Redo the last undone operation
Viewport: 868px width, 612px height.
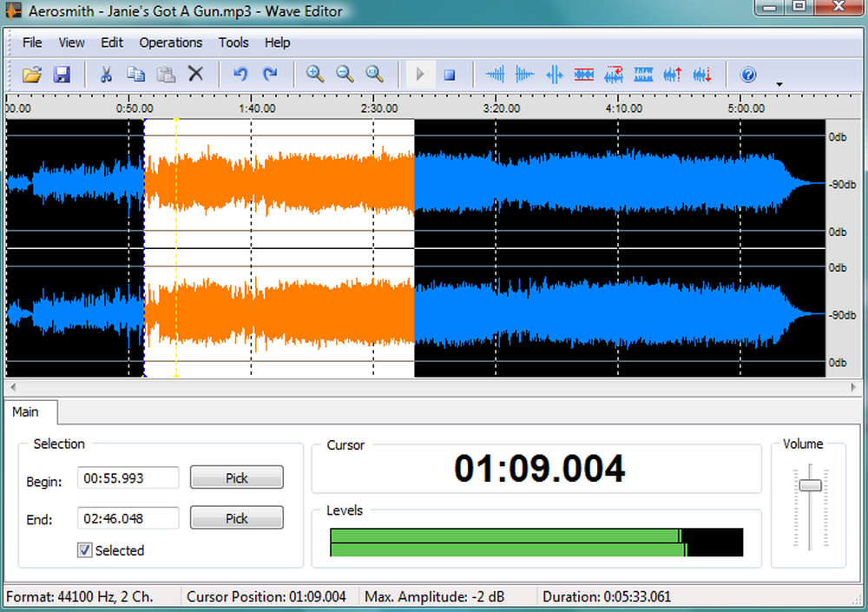[270, 74]
